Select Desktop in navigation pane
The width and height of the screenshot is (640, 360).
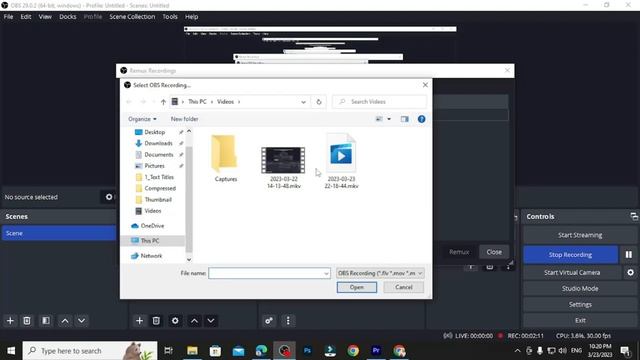coord(154,132)
